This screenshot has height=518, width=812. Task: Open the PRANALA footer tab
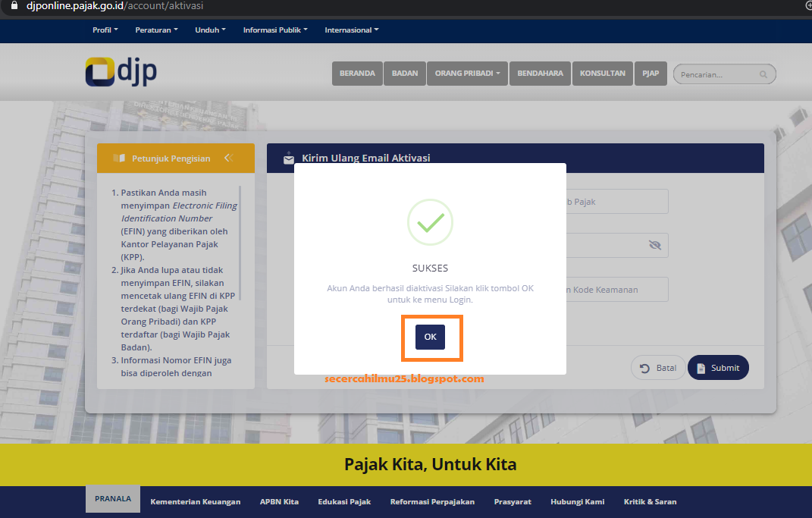tap(113, 499)
